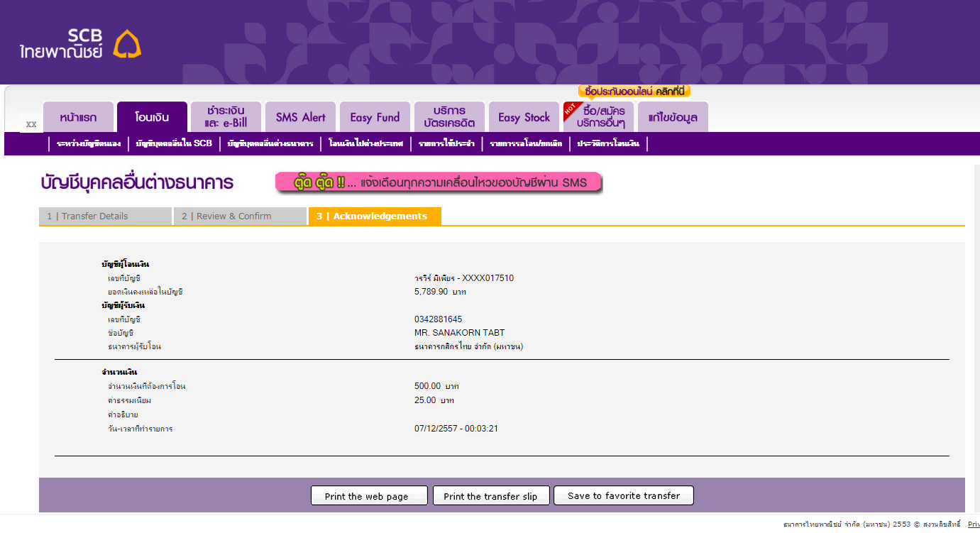Click the timestamp 07/12/2557 - 00:03:21
Image resolution: width=980 pixels, height=533 pixels.
coord(456,429)
